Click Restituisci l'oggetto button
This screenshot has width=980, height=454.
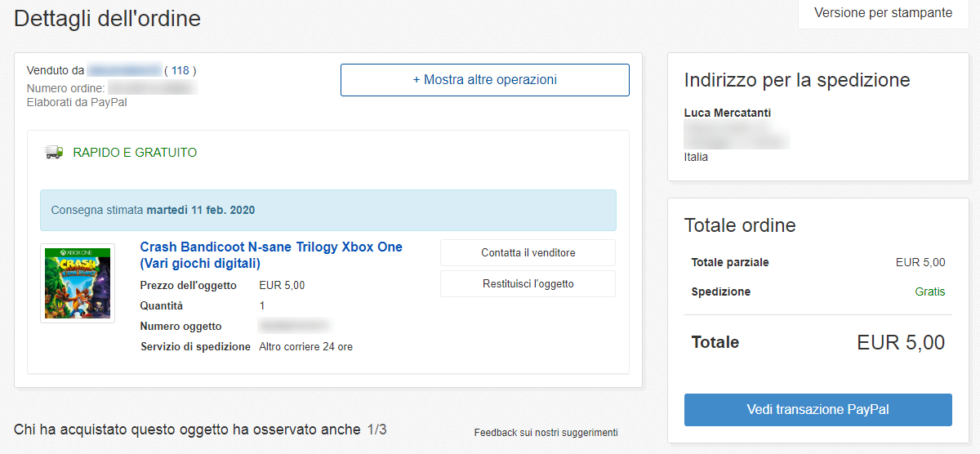coord(528,284)
